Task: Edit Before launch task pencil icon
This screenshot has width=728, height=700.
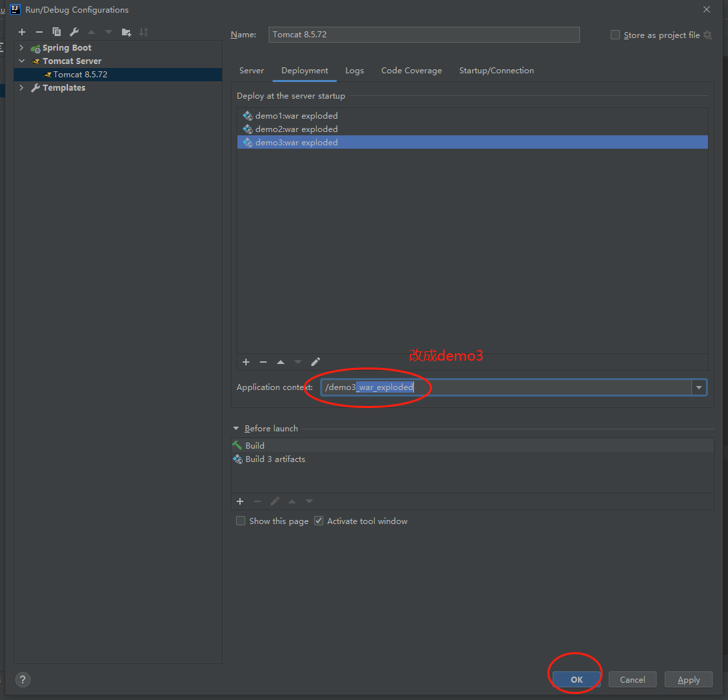Action: [275, 501]
